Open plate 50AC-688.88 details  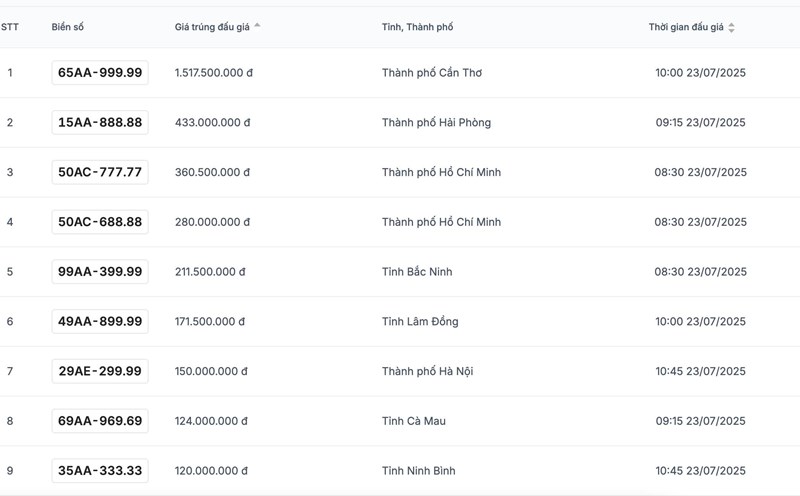[100, 222]
